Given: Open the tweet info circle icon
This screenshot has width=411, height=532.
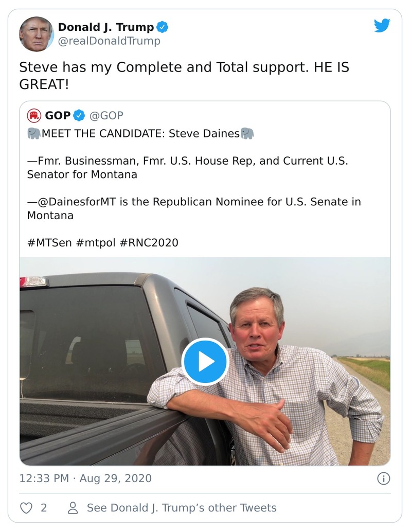Looking at the screenshot, I should tap(383, 478).
